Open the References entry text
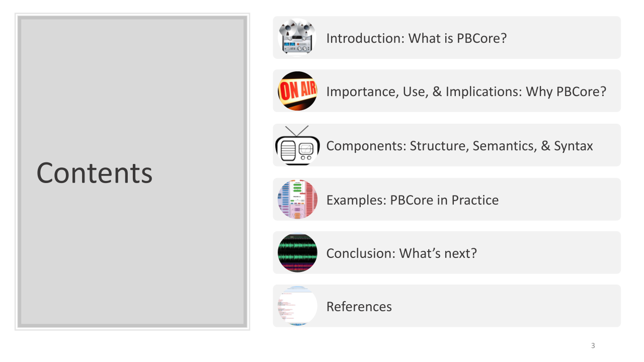The height and width of the screenshot is (362, 644). click(x=359, y=307)
